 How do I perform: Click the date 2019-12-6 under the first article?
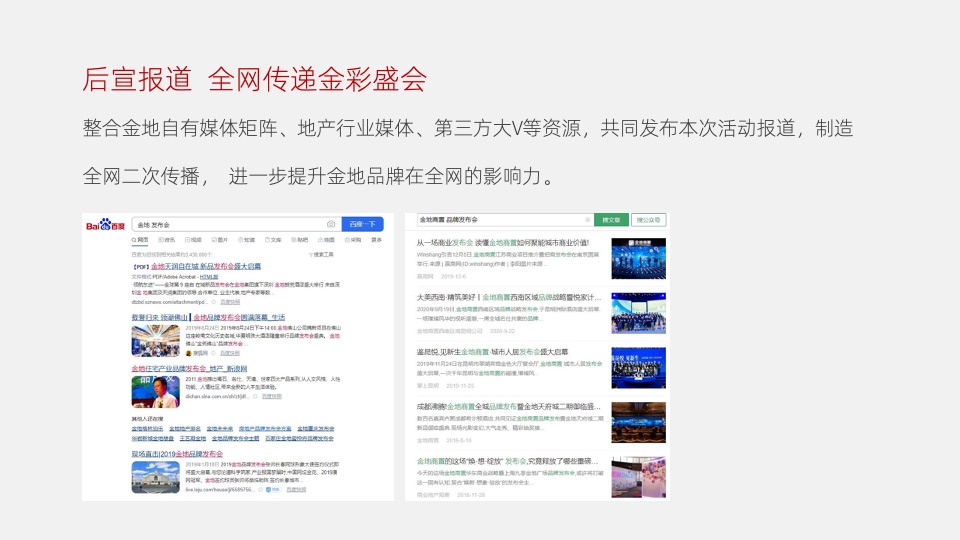453,276
